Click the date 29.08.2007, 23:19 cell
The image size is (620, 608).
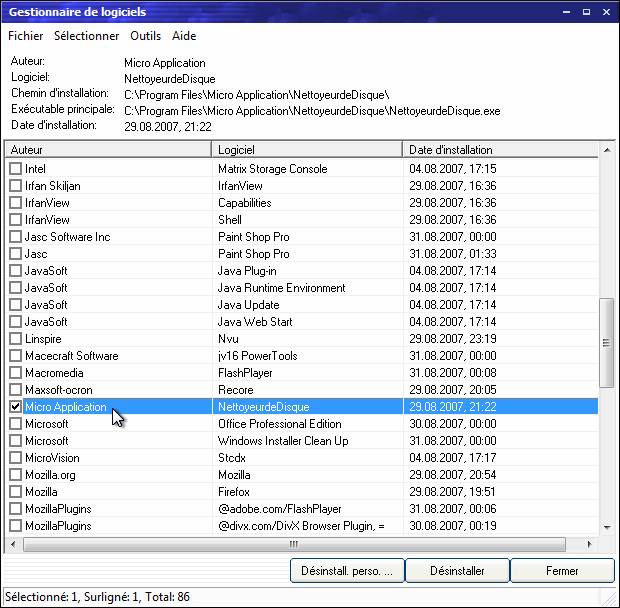tap(453, 339)
